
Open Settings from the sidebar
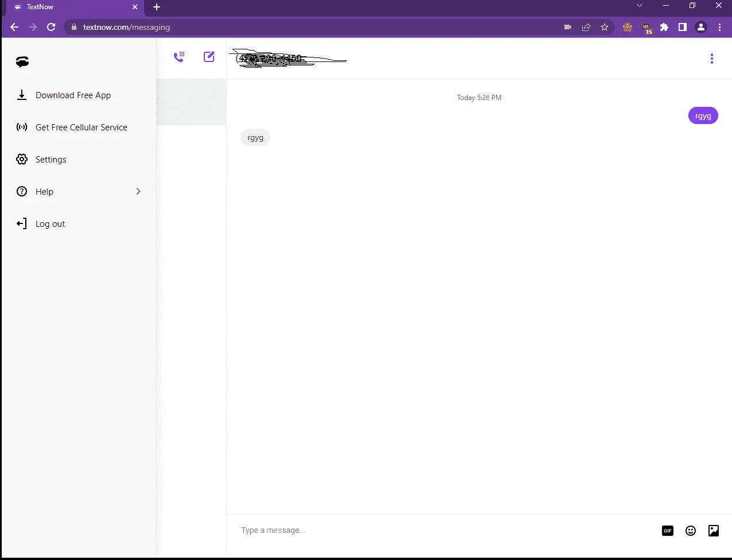click(79, 160)
